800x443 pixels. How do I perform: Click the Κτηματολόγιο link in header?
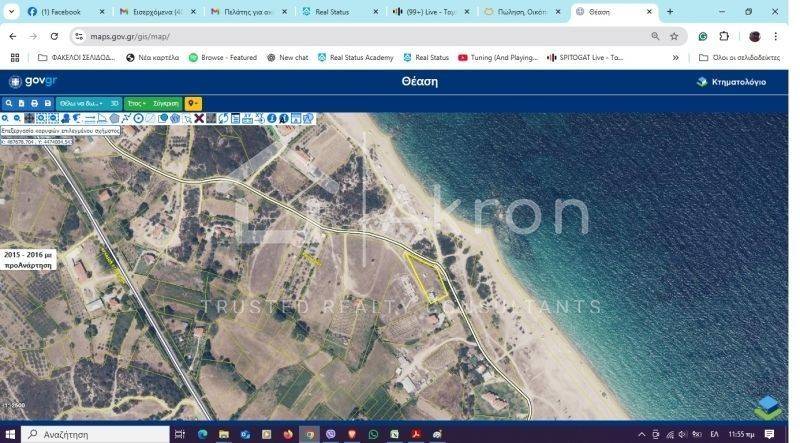pyautogui.click(x=732, y=82)
